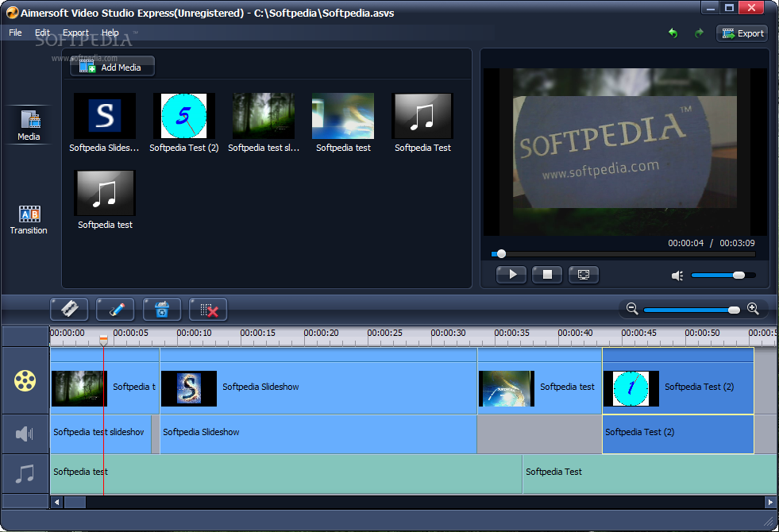The image size is (779, 532).
Task: Click the timeline horizontal scrollbar thumb
Action: 75,502
